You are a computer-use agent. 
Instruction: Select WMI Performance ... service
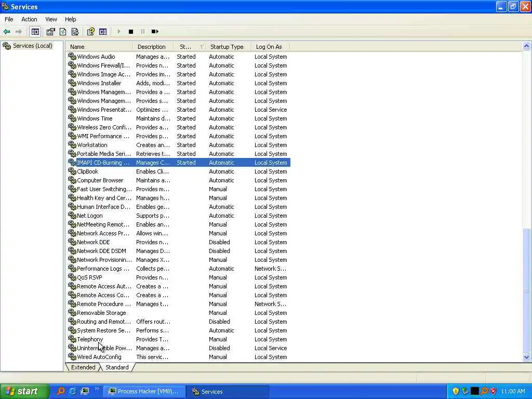(103, 136)
